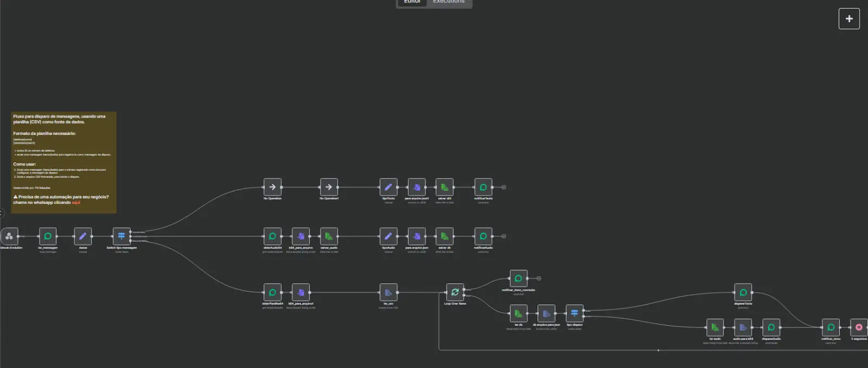Select the No Operation node
This screenshot has height=368, width=868.
coord(272,187)
